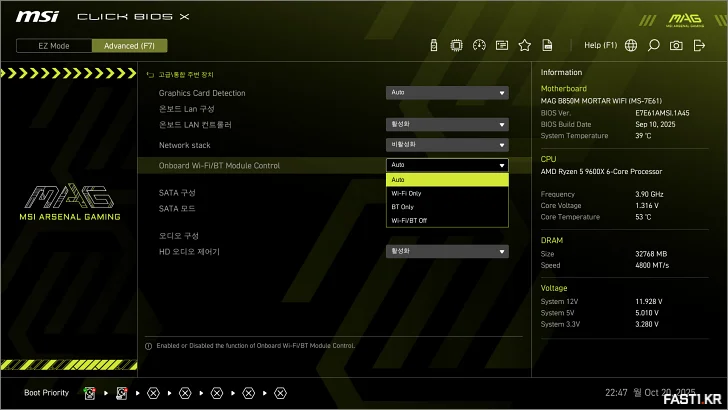Open the Graphics Card Detection dropdown
Screen dimensions: 728x410
447,93
